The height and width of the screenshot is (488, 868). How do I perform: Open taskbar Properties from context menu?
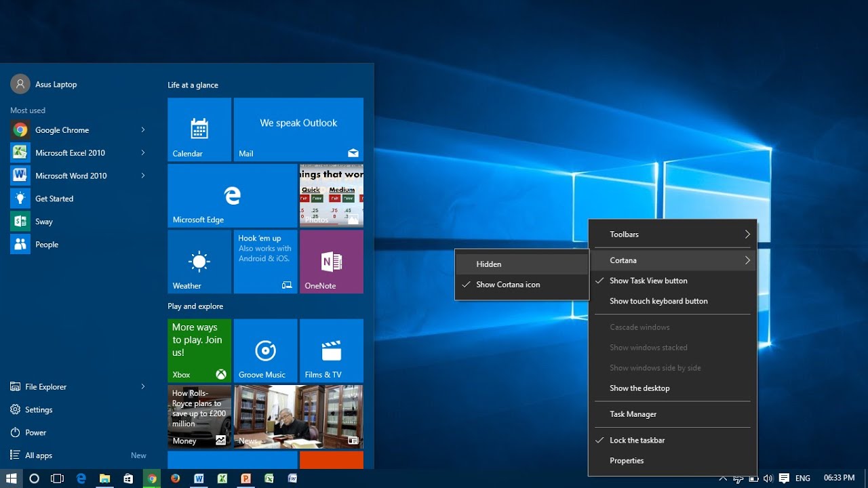673,461
